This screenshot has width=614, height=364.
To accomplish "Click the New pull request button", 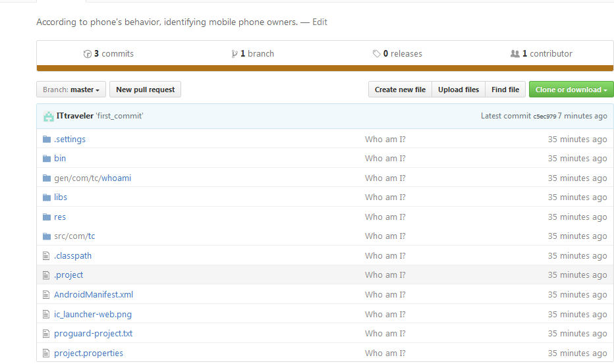I will click(145, 90).
